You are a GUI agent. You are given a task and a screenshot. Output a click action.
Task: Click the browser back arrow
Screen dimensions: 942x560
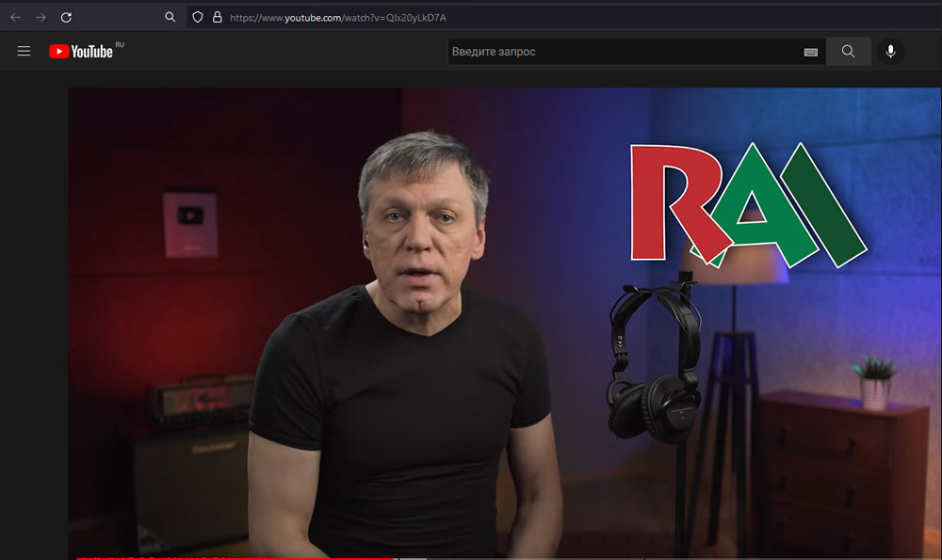(x=15, y=17)
